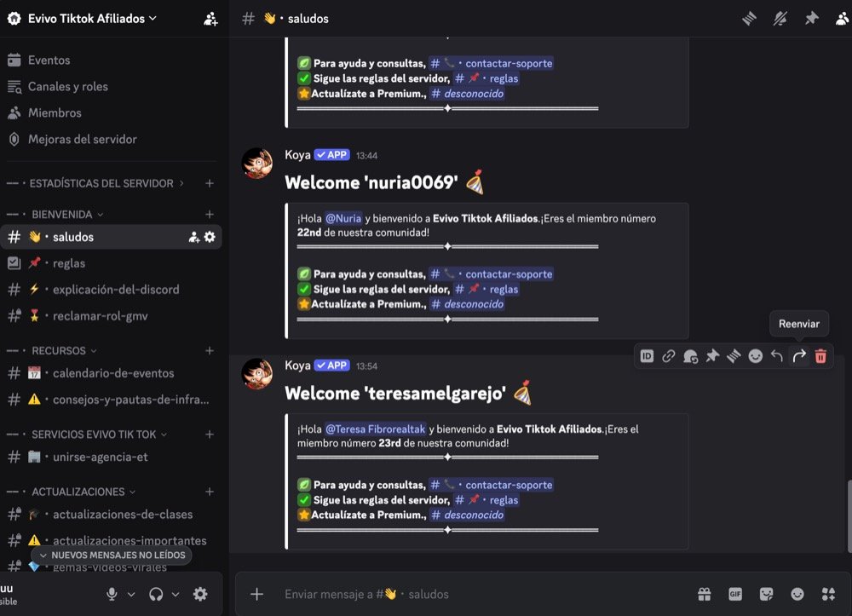Screen dimensions: 852x616
Task: Open the GIF picker
Action: [735, 594]
